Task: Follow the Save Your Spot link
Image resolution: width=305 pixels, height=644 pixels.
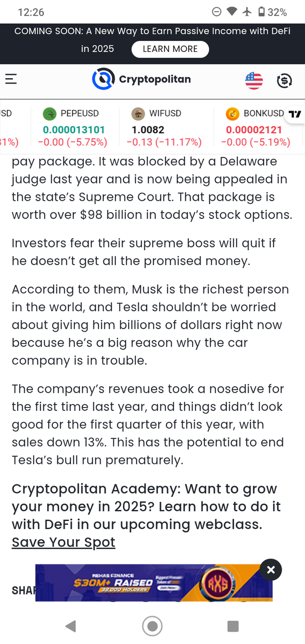Action: [63, 542]
